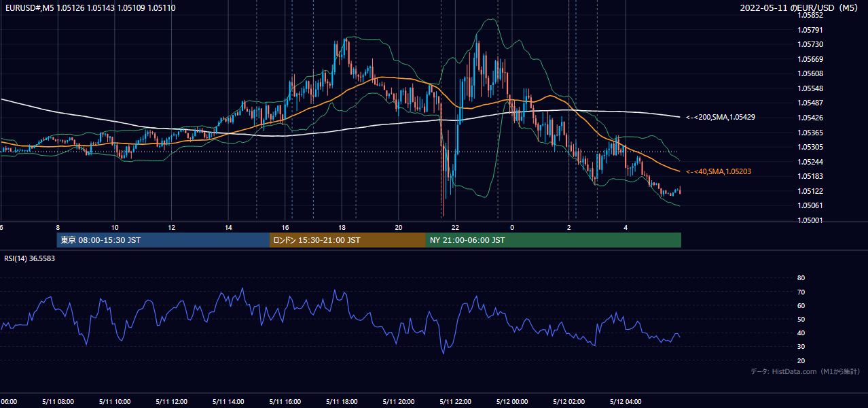The height and width of the screenshot is (408, 868).
Task: Click the 1.05730 price axis label
Action: coord(810,44)
